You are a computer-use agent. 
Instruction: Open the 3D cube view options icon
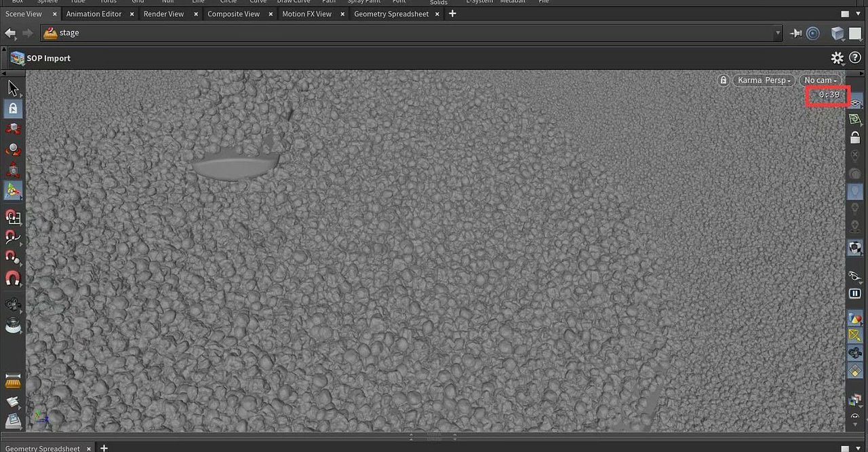[837, 33]
